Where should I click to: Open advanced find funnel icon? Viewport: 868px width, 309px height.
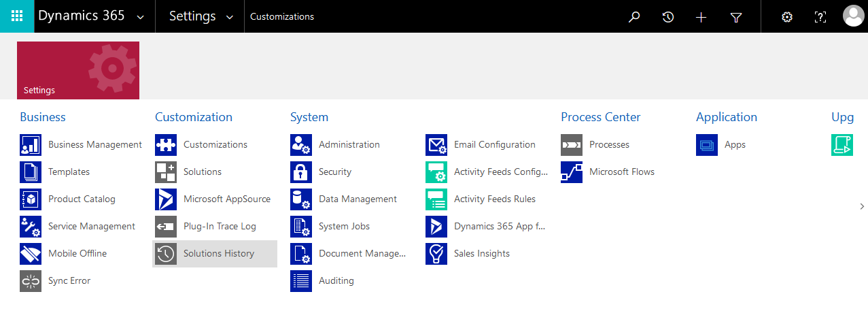click(735, 17)
